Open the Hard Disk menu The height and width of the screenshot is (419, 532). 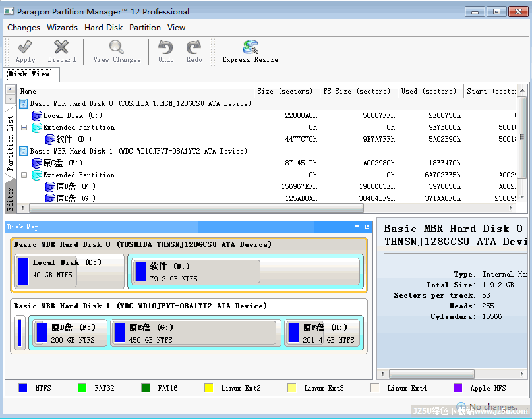tap(103, 28)
